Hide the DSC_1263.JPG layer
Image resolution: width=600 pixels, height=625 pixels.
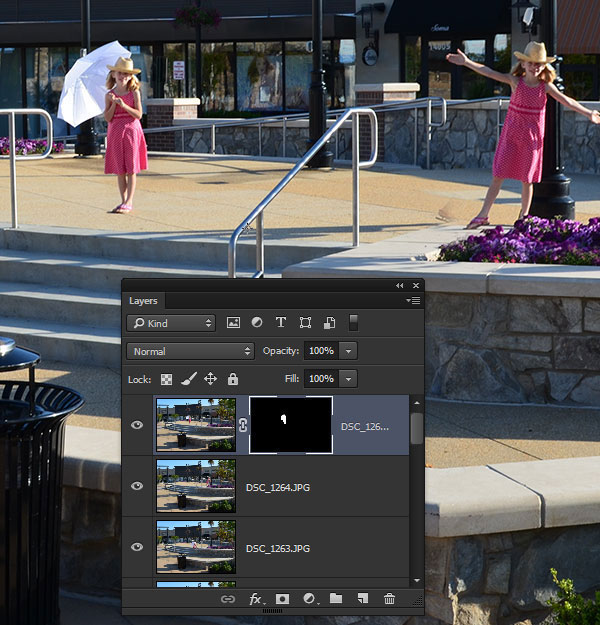pos(137,547)
